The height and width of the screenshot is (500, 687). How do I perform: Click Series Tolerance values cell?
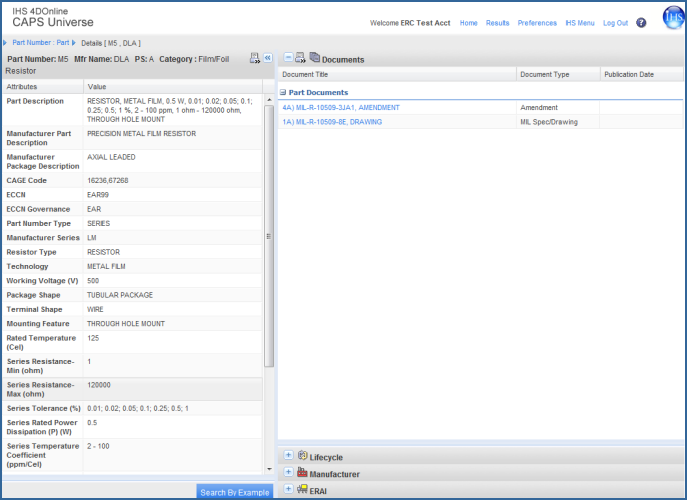pyautogui.click(x=173, y=408)
